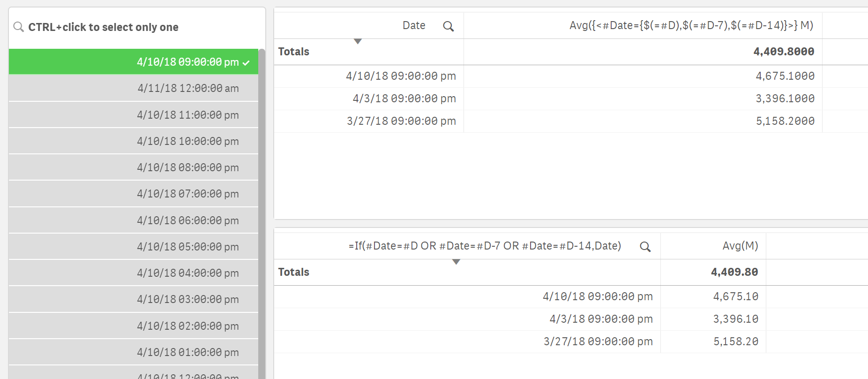This screenshot has width=868, height=379.
Task: Toggle the Date column sort arrow
Action: [x=358, y=41]
